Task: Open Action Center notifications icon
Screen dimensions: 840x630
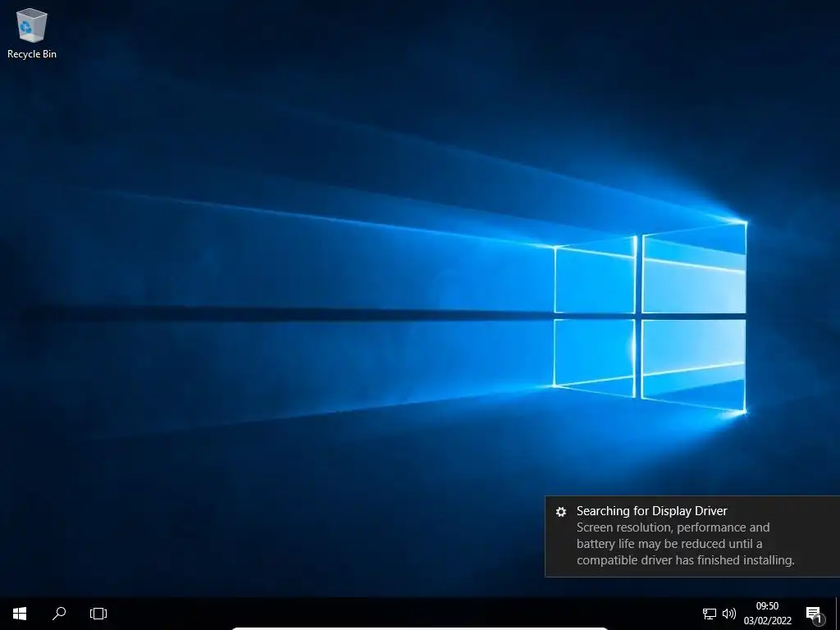Action: point(815,614)
